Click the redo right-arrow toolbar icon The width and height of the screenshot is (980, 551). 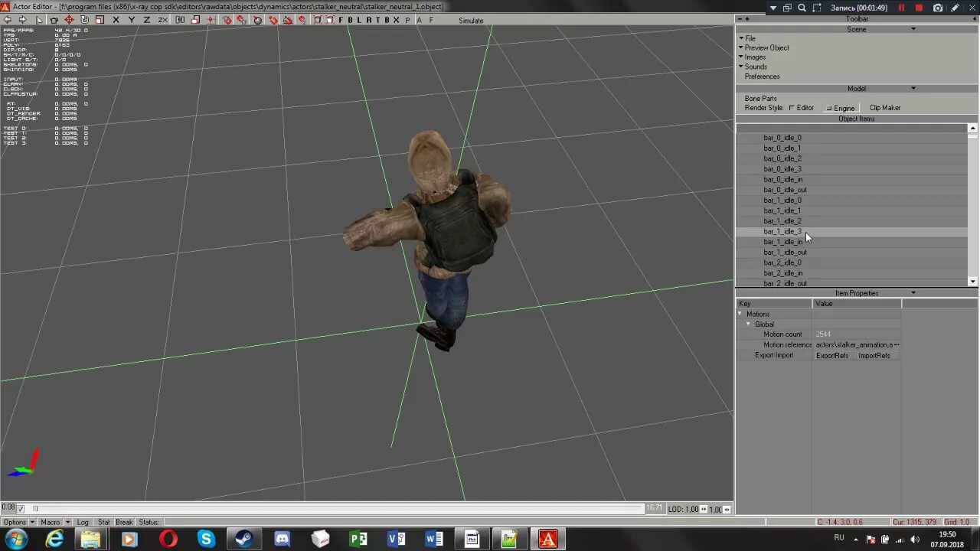click(22, 20)
